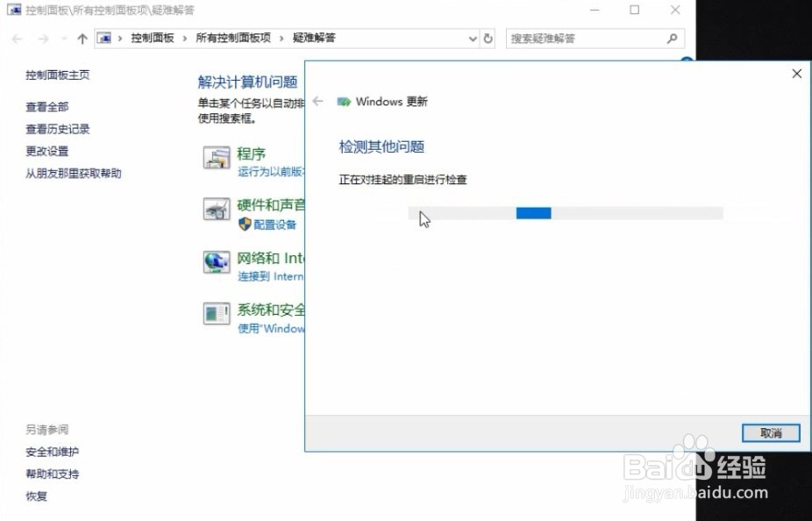Image resolution: width=812 pixels, height=521 pixels.
Task: Click the 系统和安全 category icon
Action: pyautogui.click(x=217, y=314)
